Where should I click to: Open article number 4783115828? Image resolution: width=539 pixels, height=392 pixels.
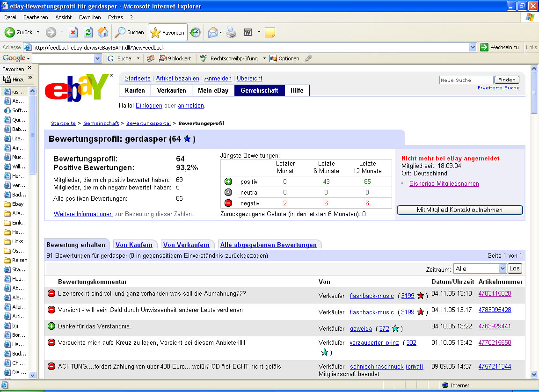495,294
